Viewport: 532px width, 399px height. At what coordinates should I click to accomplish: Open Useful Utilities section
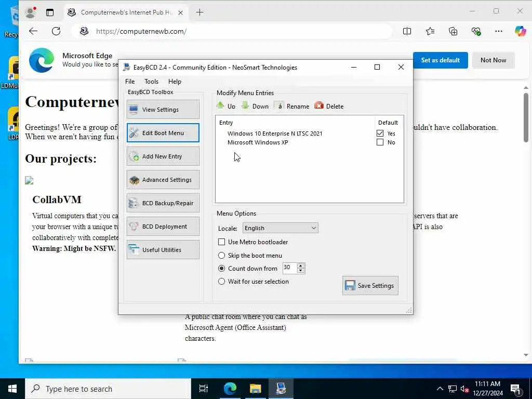(163, 250)
